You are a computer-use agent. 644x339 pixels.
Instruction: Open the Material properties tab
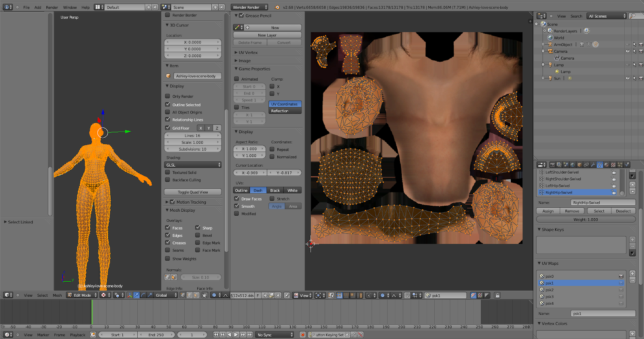607,165
